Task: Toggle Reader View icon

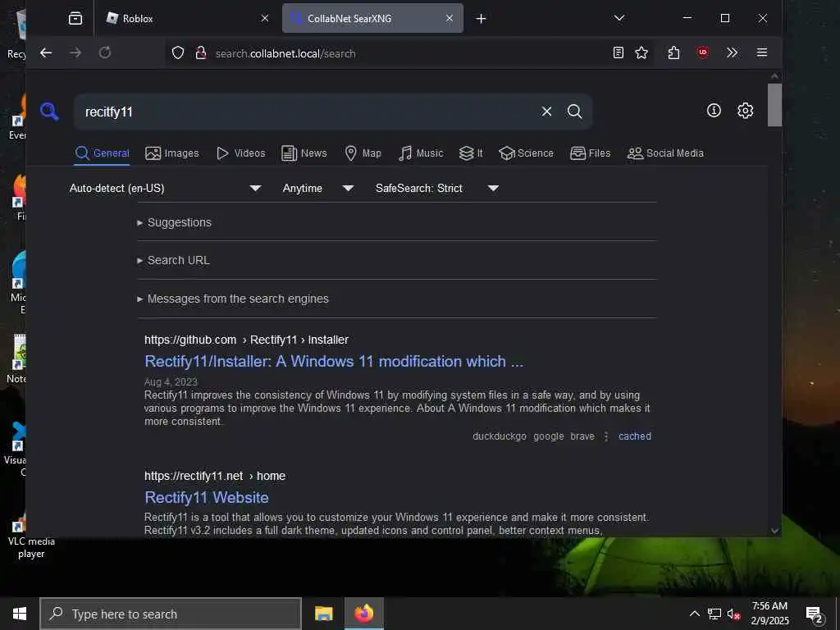Action: click(619, 52)
